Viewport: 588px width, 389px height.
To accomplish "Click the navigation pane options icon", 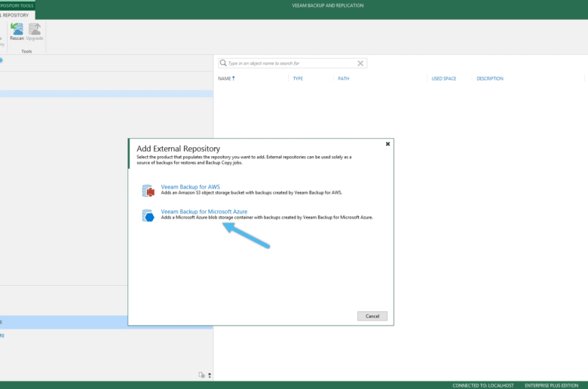I will [x=202, y=375].
